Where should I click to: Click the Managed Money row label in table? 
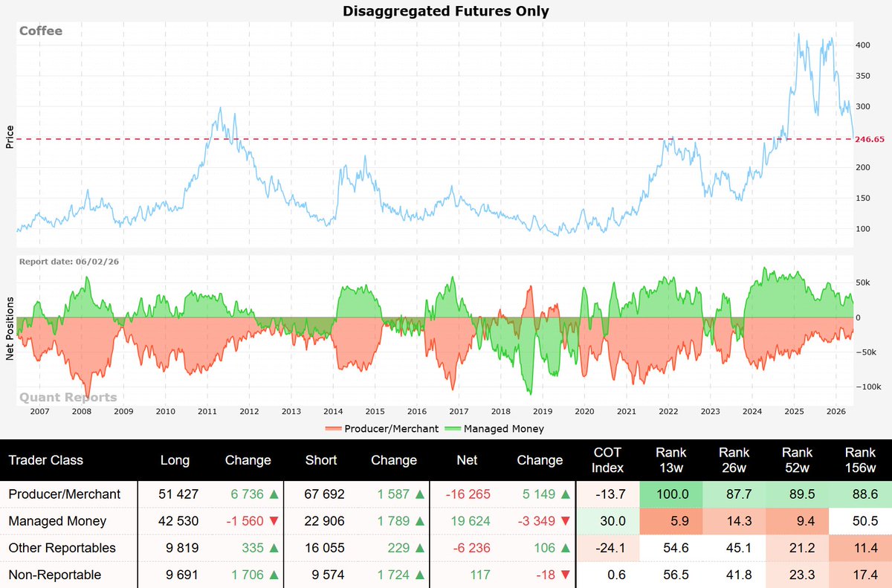point(57,521)
